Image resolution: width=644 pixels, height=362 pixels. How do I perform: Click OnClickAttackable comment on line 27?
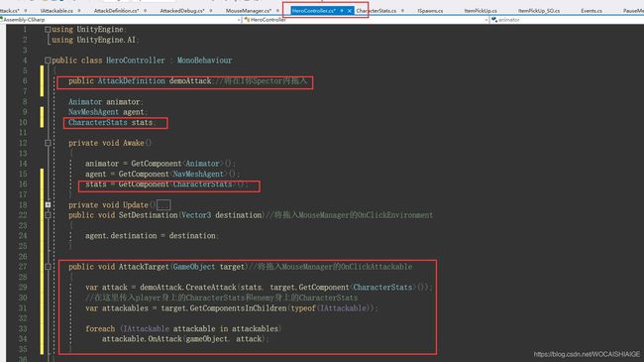point(376,267)
